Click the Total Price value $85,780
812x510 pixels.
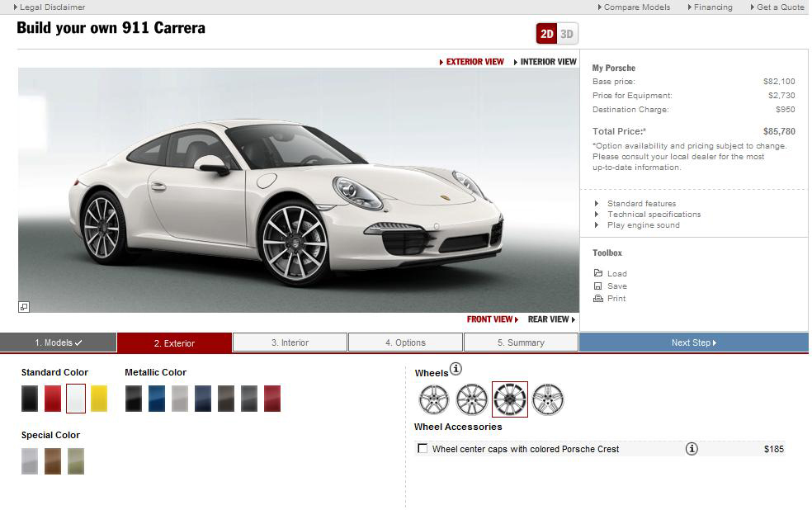(779, 131)
